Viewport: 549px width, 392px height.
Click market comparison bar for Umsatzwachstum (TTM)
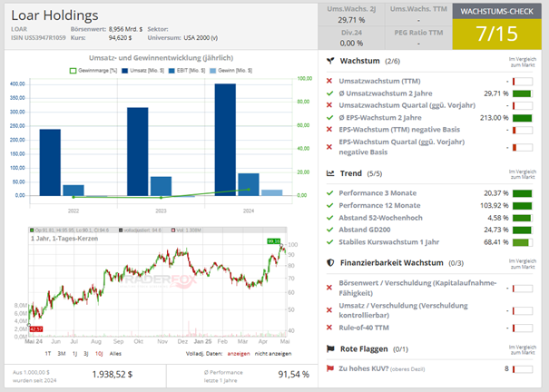click(523, 82)
